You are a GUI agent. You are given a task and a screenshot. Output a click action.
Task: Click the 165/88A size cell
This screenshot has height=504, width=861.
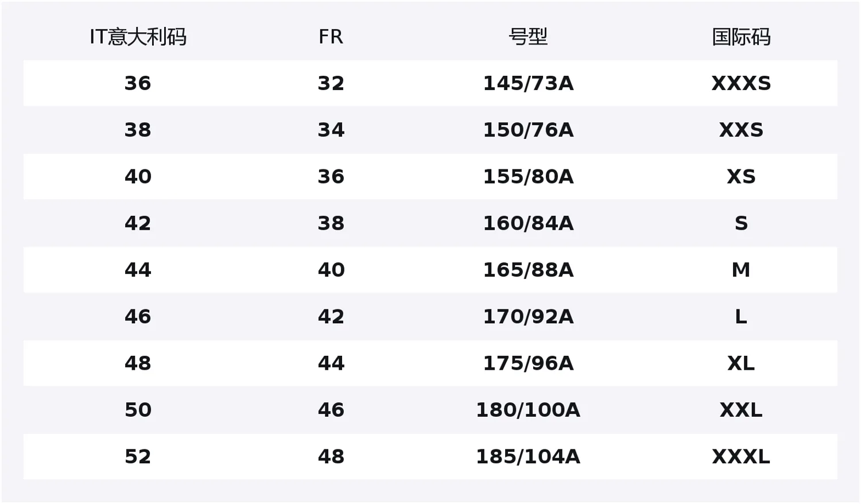click(x=528, y=270)
